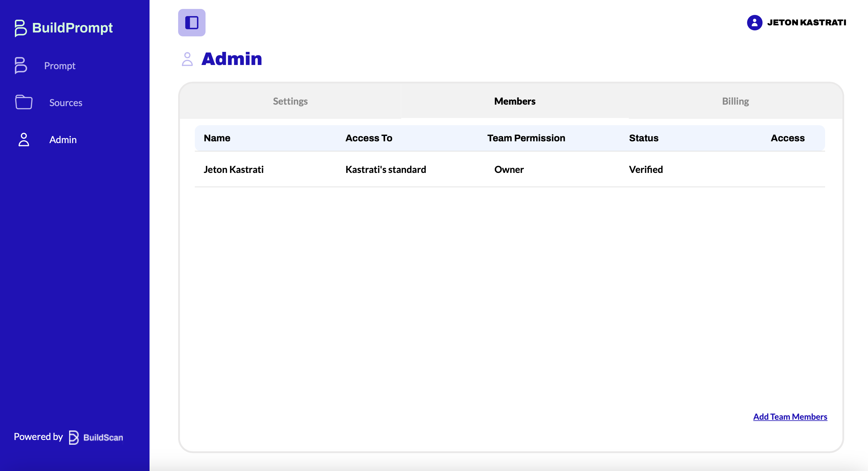The image size is (868, 471).
Task: Click the Sources folder icon
Action: pos(24,102)
